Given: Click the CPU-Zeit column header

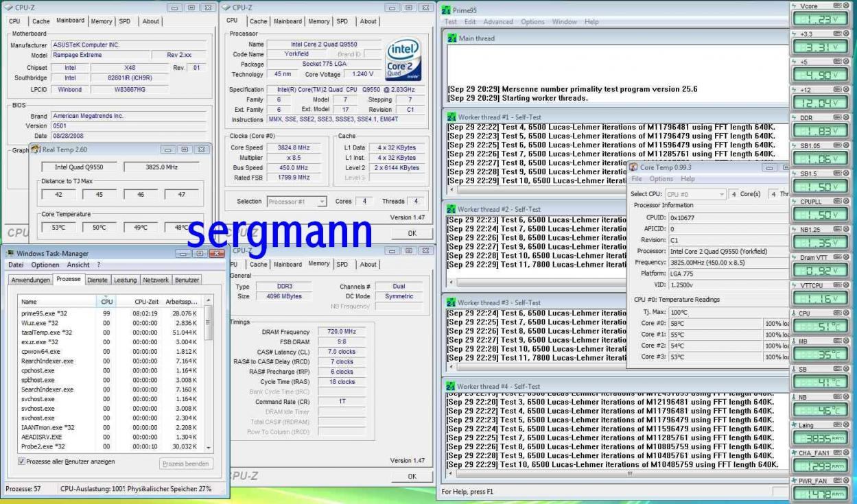Looking at the screenshot, I should pos(139,301).
